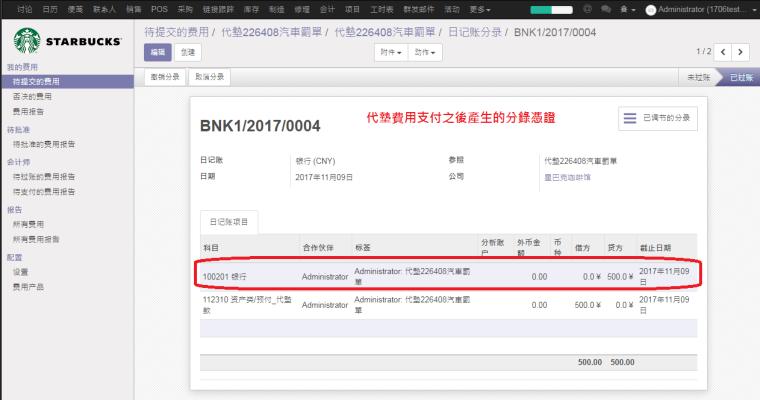Open the 动作 dropdown
Image resolution: width=760 pixels, height=400 pixels.
(x=425, y=52)
